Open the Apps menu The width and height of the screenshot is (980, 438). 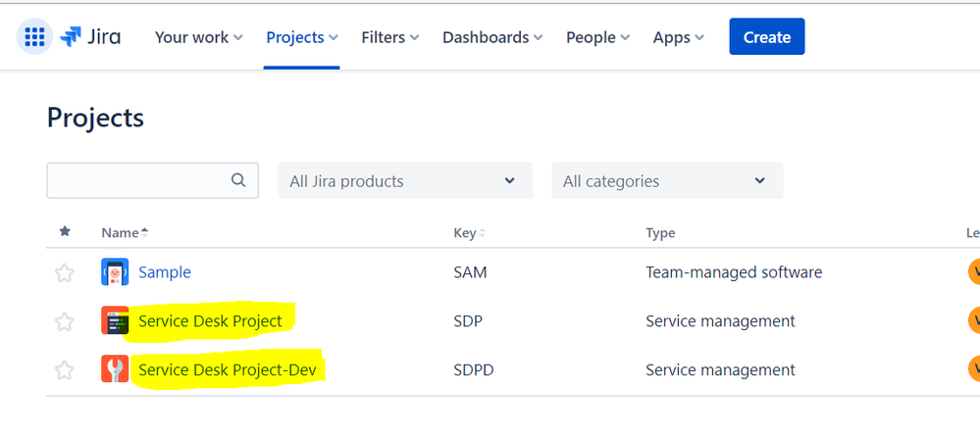click(x=678, y=37)
